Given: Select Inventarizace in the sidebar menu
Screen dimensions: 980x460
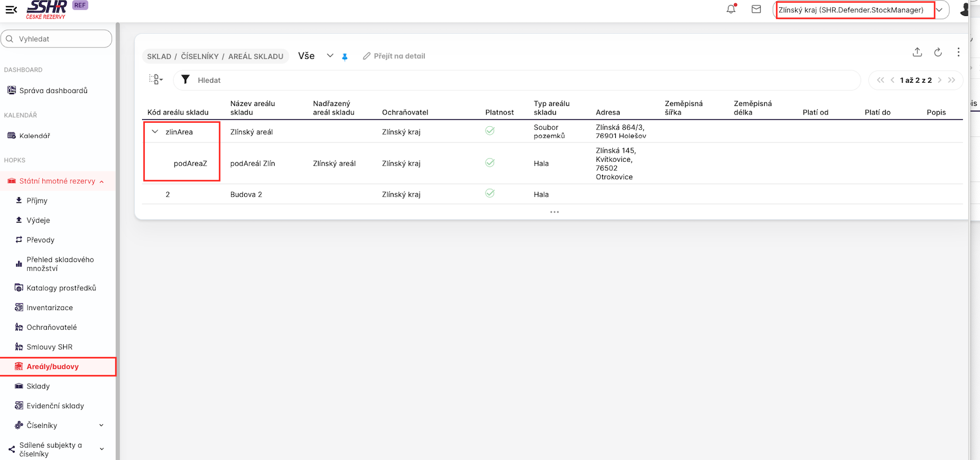Looking at the screenshot, I should [50, 308].
